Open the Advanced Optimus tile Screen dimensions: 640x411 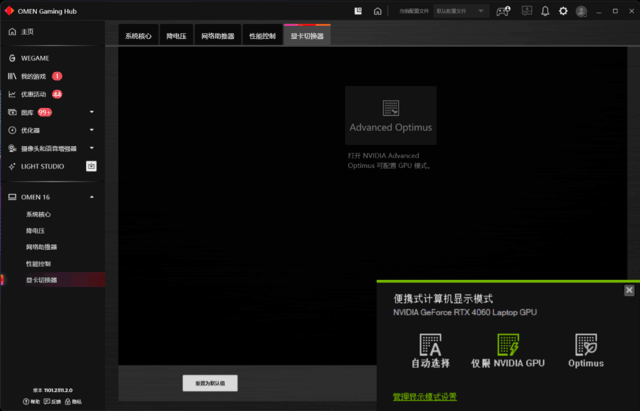tap(391, 116)
